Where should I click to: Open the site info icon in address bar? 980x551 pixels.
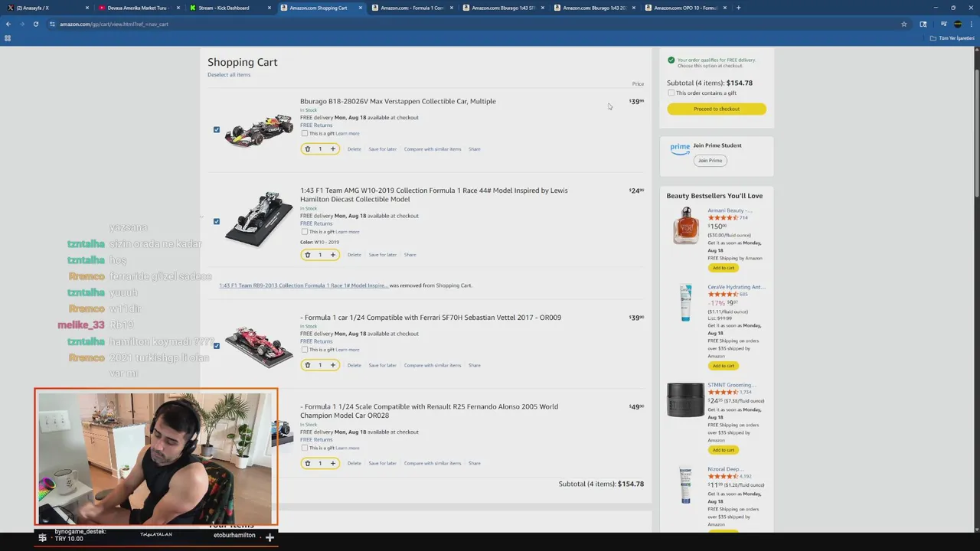pyautogui.click(x=52, y=24)
